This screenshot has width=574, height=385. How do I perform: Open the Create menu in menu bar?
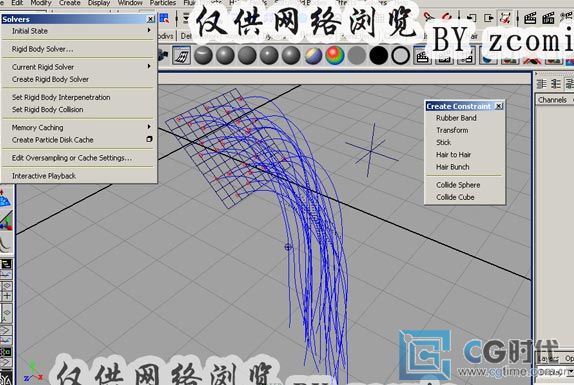[x=70, y=3]
